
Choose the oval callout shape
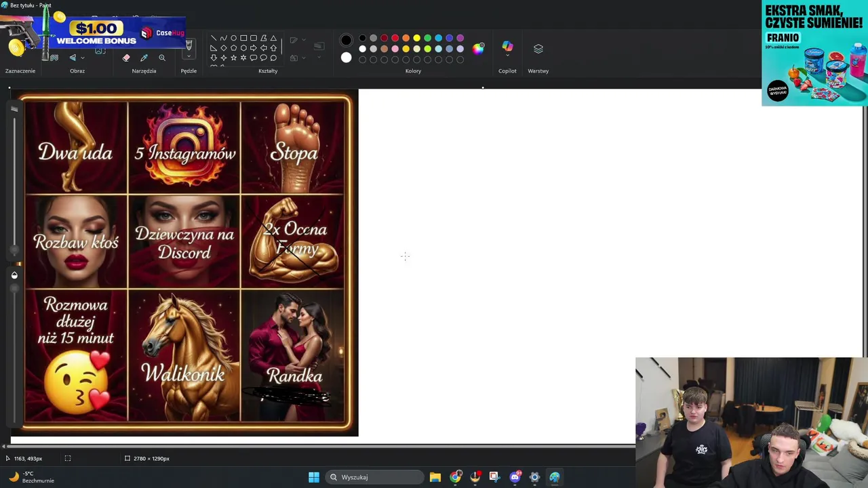pos(264,58)
